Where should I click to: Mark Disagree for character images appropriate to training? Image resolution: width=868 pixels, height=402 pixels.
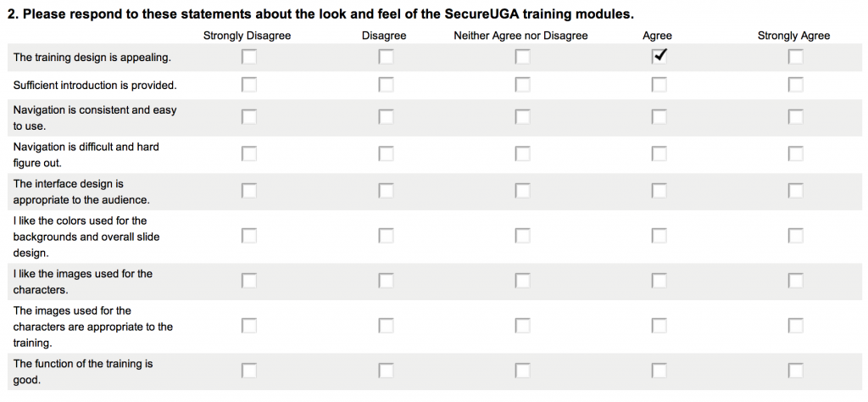click(386, 326)
